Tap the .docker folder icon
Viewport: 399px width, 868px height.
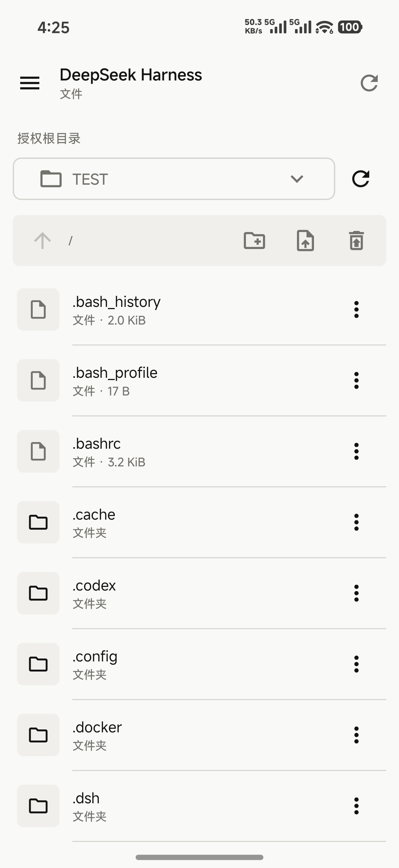(x=38, y=735)
